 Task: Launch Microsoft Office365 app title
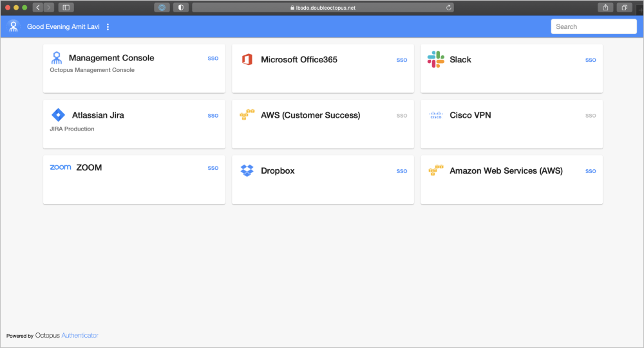tap(299, 60)
